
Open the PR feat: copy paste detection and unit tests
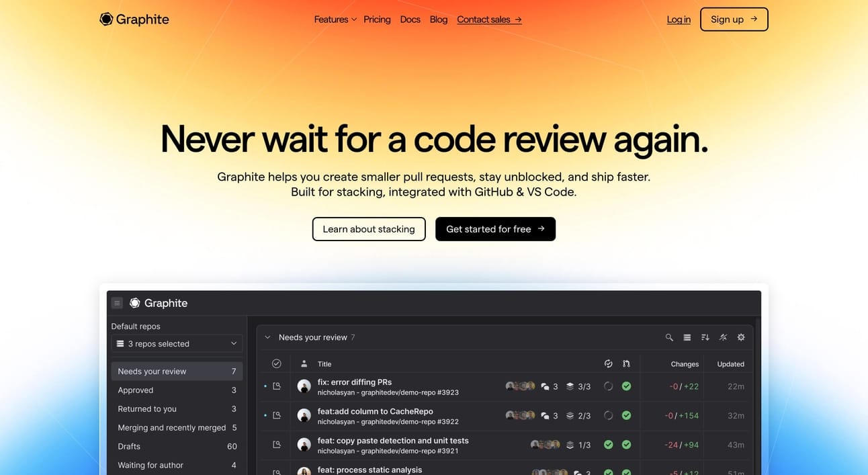(x=393, y=441)
